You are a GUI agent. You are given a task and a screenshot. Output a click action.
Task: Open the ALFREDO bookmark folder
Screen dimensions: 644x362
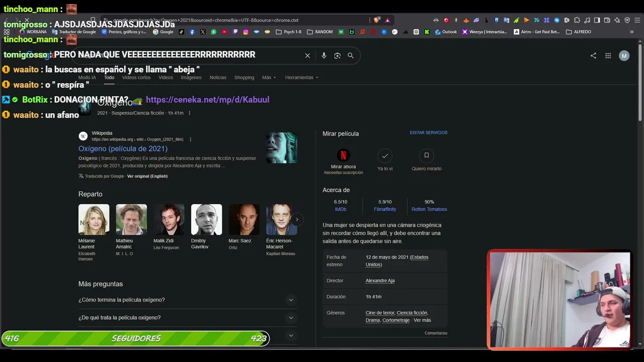pyautogui.click(x=579, y=32)
